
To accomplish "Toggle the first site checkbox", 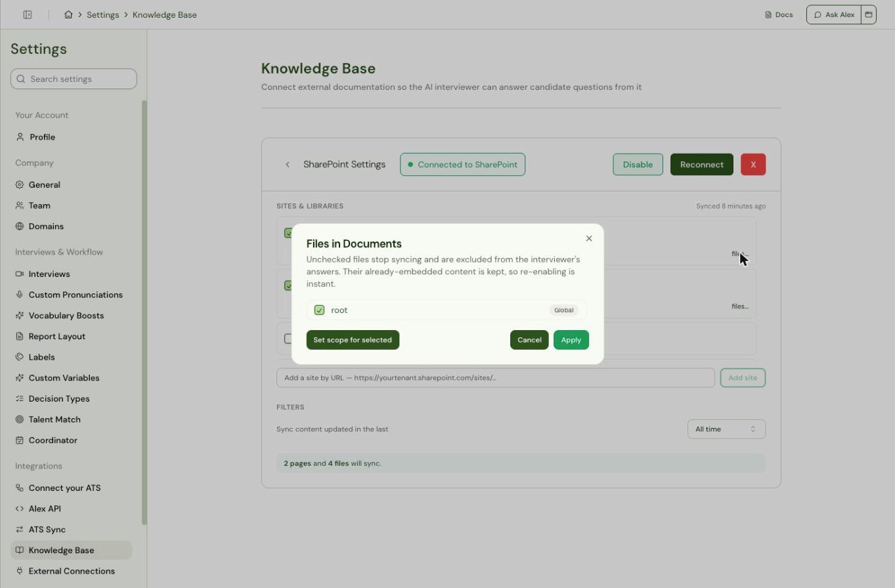I will 288,233.
